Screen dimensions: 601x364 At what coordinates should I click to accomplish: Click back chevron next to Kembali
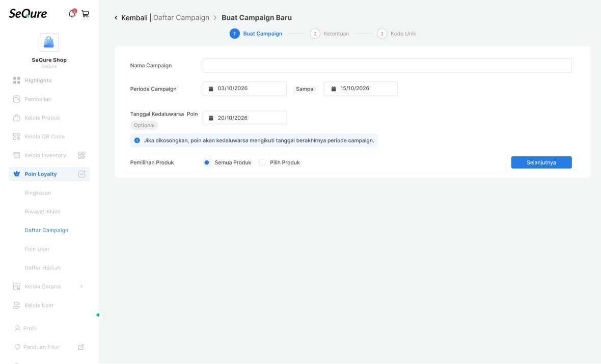[x=116, y=18]
